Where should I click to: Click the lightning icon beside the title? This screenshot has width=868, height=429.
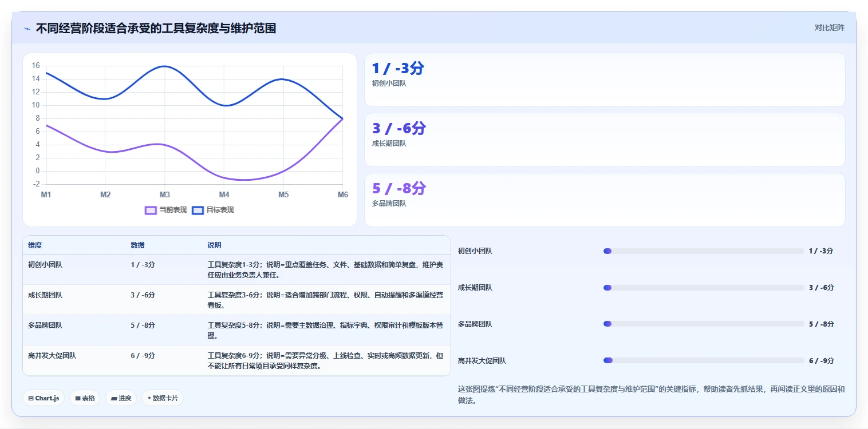27,29
